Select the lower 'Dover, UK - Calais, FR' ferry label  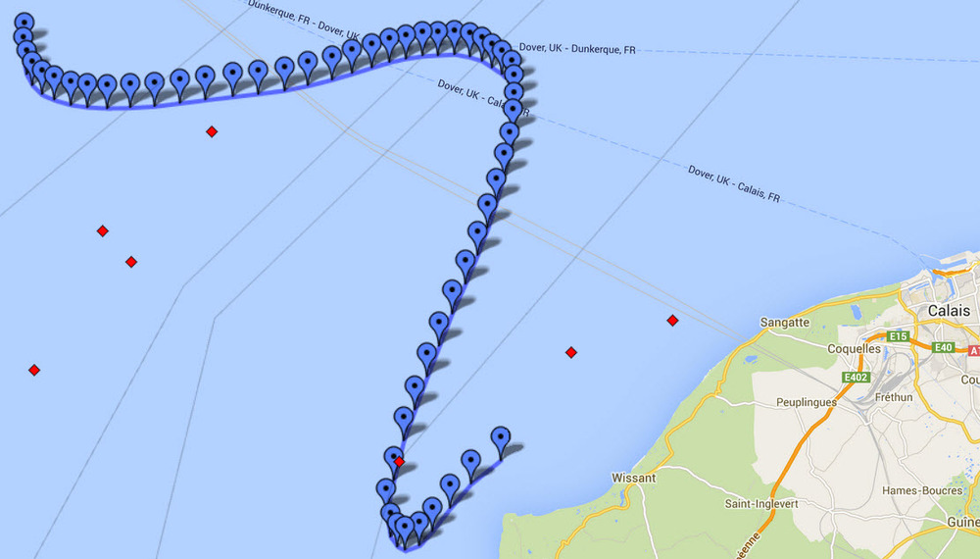tap(734, 183)
